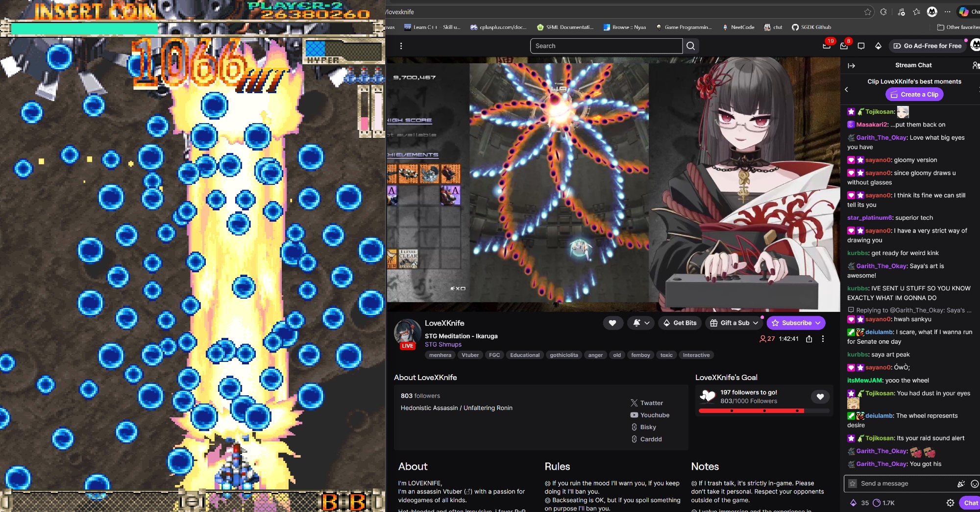The width and height of the screenshot is (980, 512).
Task: Open the Whispers speech bubble icon
Action: click(x=861, y=46)
